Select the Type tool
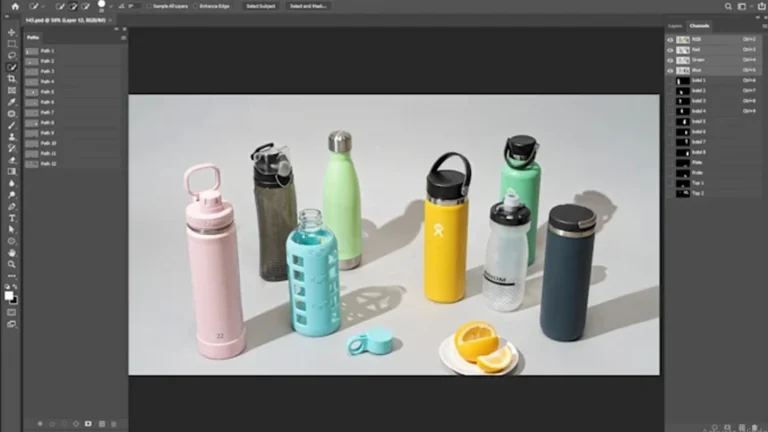Viewport: 768px width, 432px height. [x=12, y=218]
